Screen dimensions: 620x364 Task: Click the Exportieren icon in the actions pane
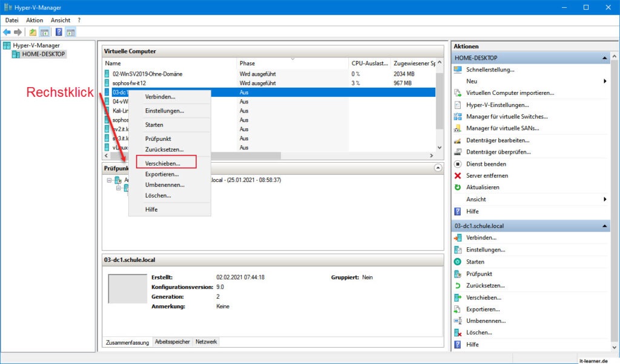pyautogui.click(x=458, y=309)
